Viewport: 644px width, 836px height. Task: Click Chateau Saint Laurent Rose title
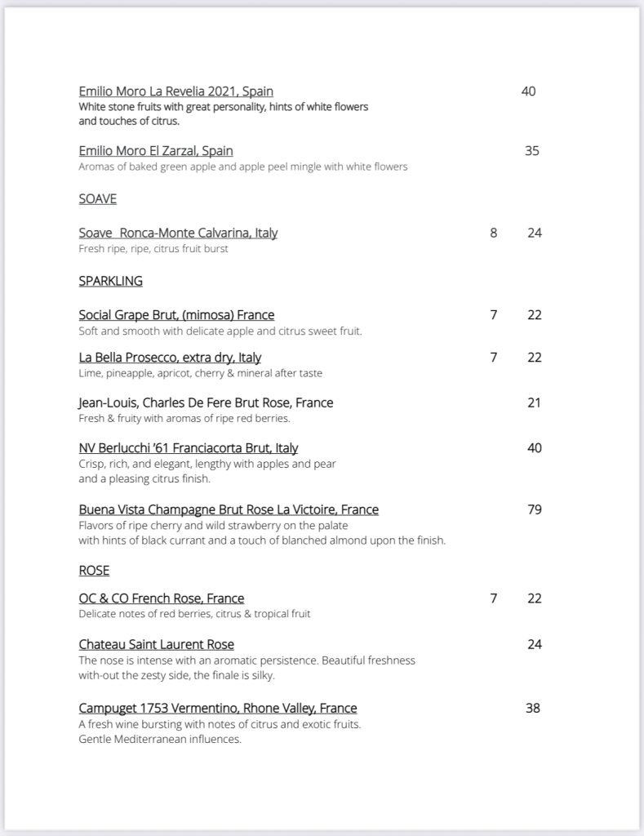[x=157, y=644]
